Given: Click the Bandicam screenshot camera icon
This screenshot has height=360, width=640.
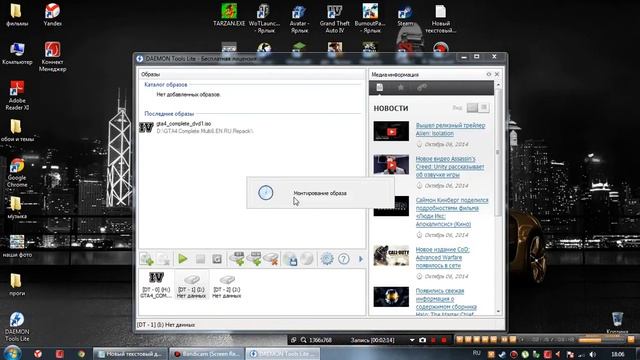Looking at the screenshot, I should (x=422, y=340).
